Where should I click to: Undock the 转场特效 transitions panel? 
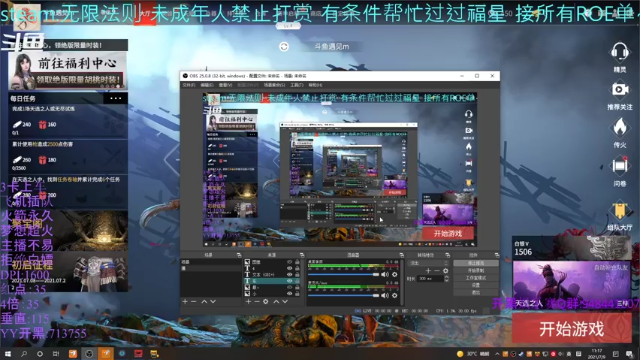447,255
